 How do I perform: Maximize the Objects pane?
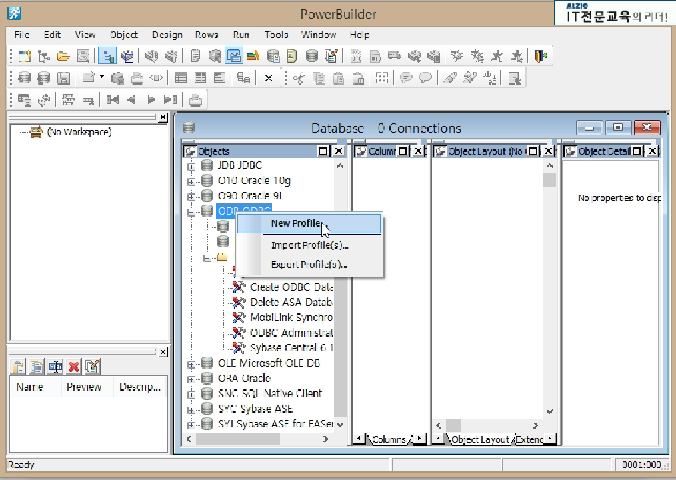click(323, 151)
